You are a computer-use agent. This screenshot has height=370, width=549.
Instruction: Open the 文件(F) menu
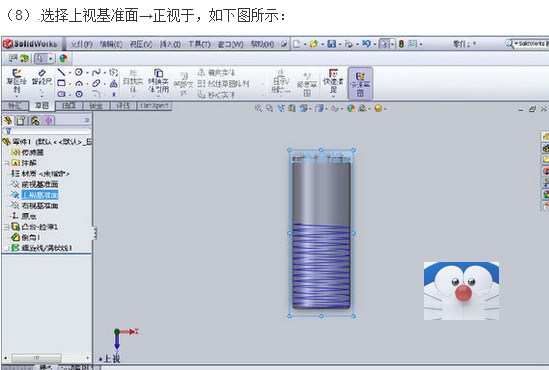[81, 44]
